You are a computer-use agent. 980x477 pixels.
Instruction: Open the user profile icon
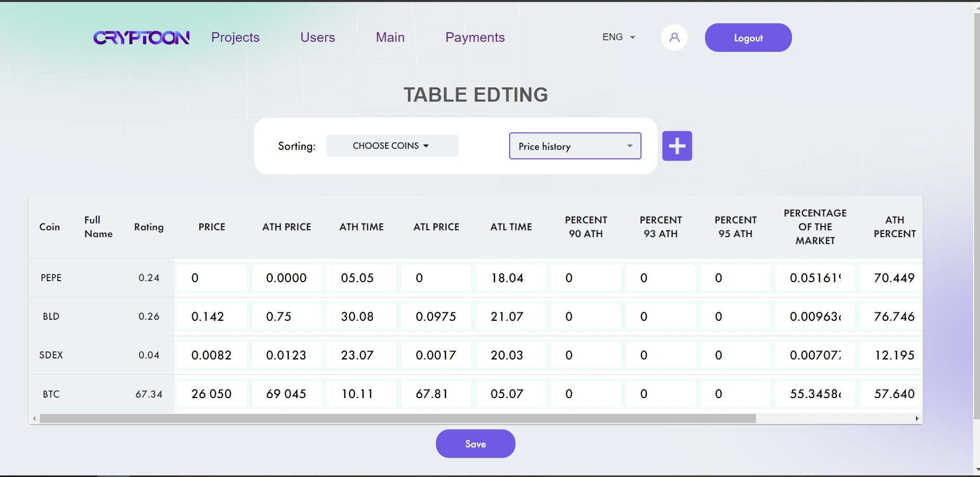coord(674,38)
